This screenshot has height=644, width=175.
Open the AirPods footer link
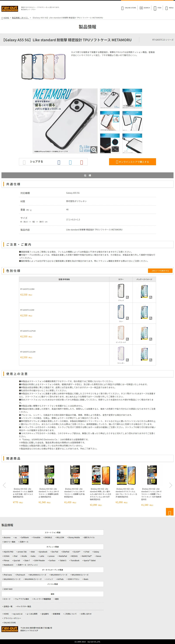(60, 579)
